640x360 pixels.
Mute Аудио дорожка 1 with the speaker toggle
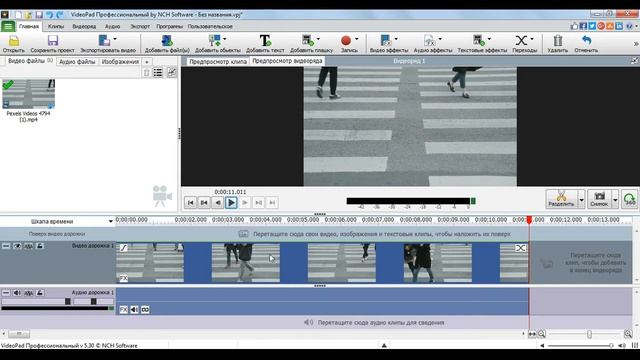pos(17,293)
